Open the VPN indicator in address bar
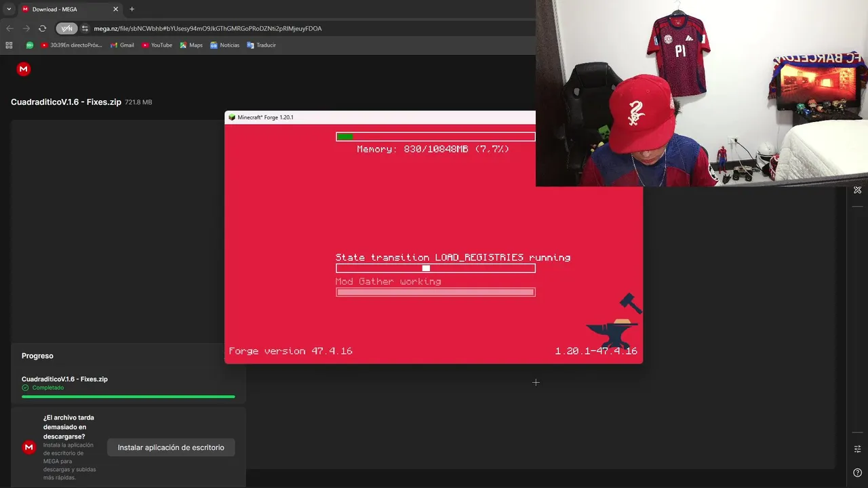 pyautogui.click(x=66, y=28)
